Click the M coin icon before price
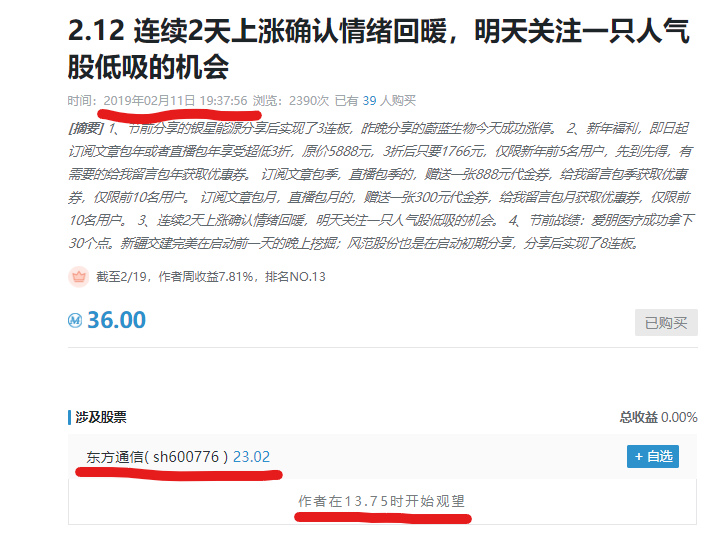Viewport: 723px width, 550px height. pos(75,320)
